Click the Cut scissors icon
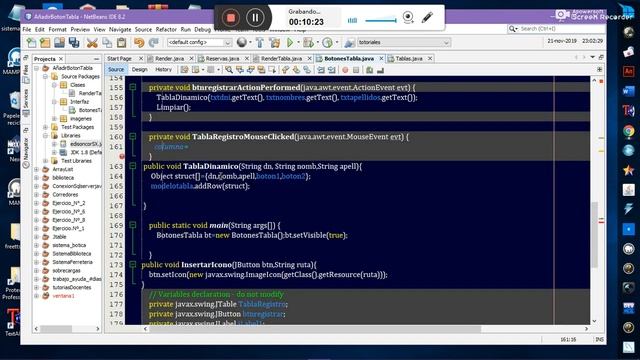The height and width of the screenshot is (360, 640). point(92,42)
